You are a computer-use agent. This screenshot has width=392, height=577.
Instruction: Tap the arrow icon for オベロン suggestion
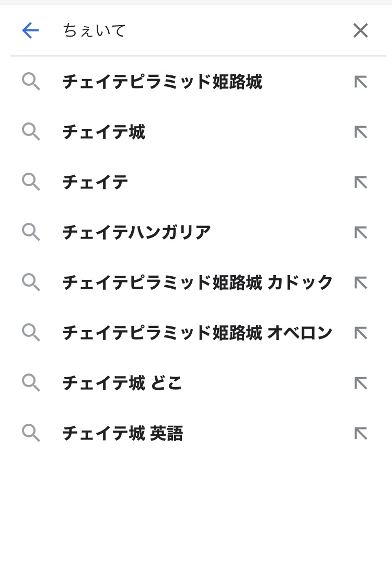[361, 333]
